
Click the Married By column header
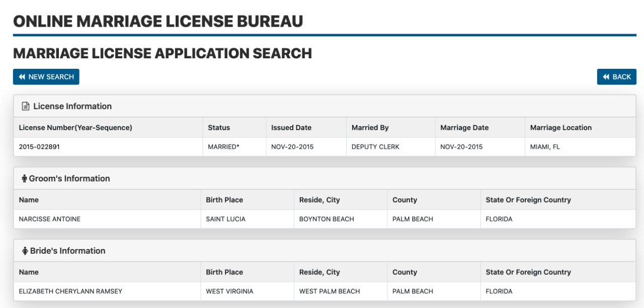(x=369, y=127)
